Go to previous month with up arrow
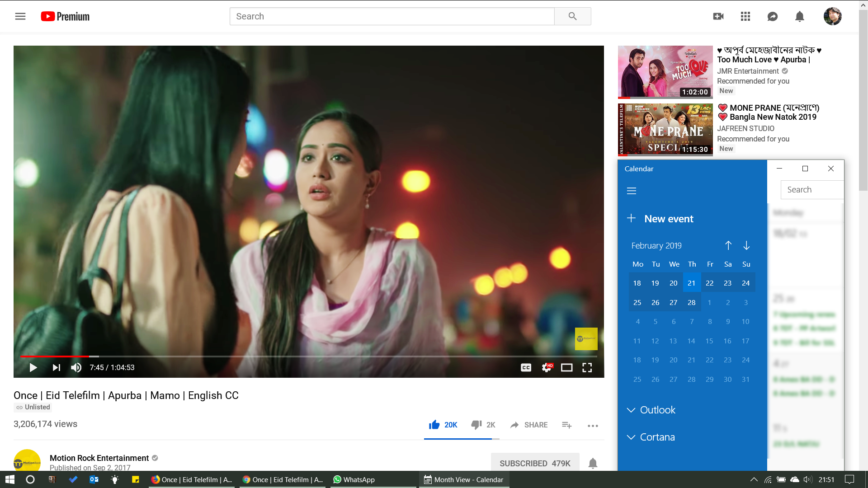This screenshot has width=868, height=488. coord(728,245)
